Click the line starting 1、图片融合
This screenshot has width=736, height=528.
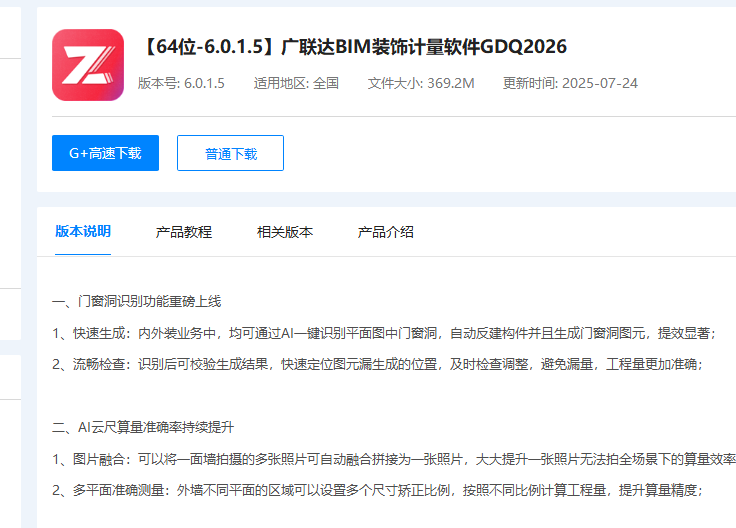(394, 459)
